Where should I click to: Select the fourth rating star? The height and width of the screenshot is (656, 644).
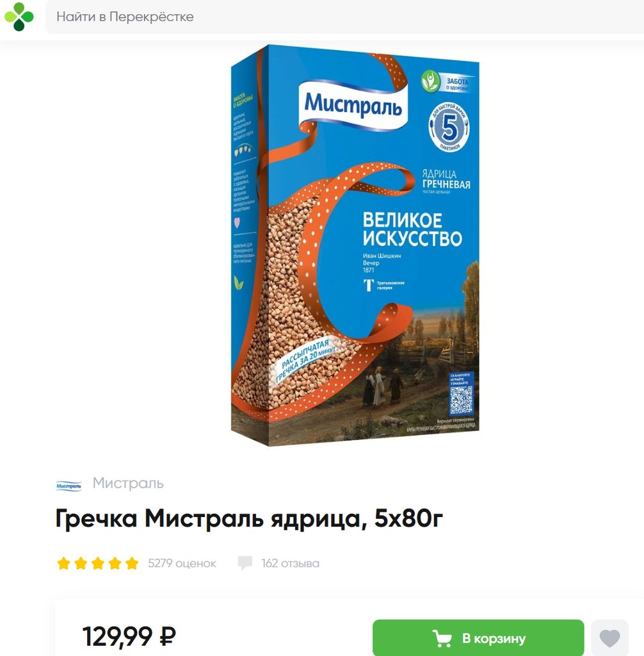pyautogui.click(x=115, y=563)
